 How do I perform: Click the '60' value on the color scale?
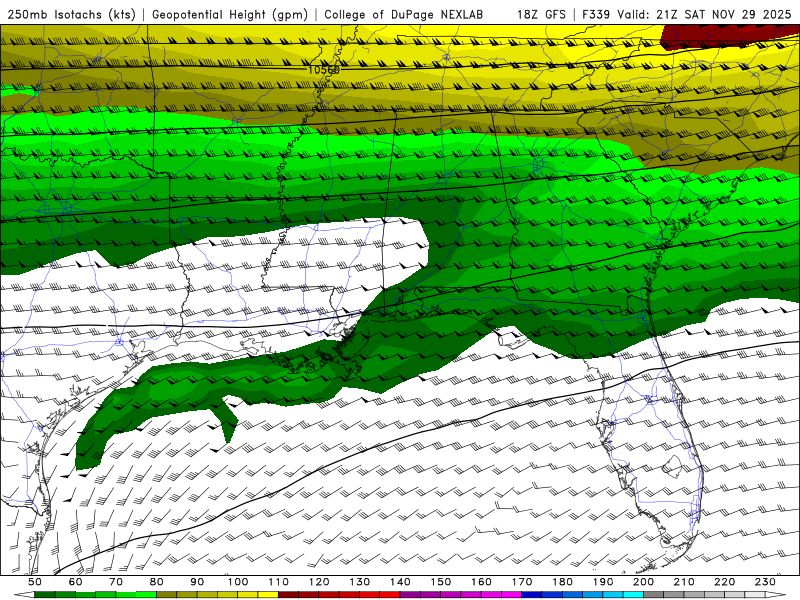(x=76, y=582)
